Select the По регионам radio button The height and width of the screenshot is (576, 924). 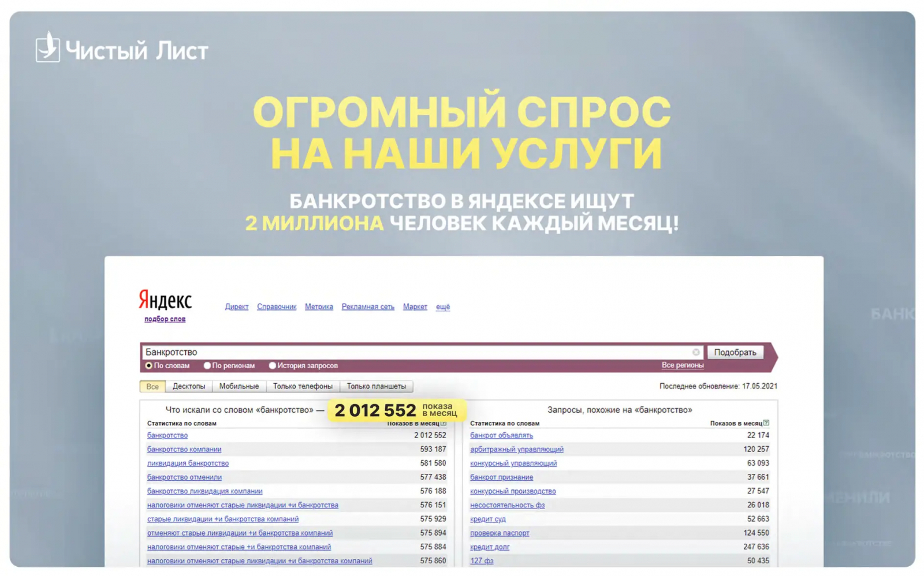click(x=207, y=365)
